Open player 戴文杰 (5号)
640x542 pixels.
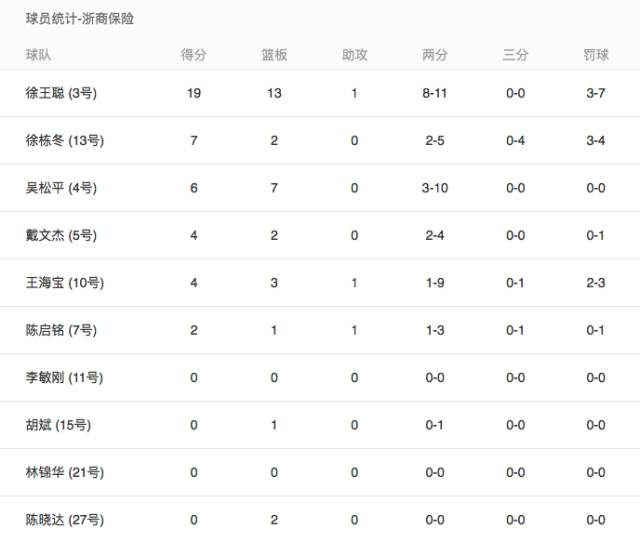click(61, 235)
